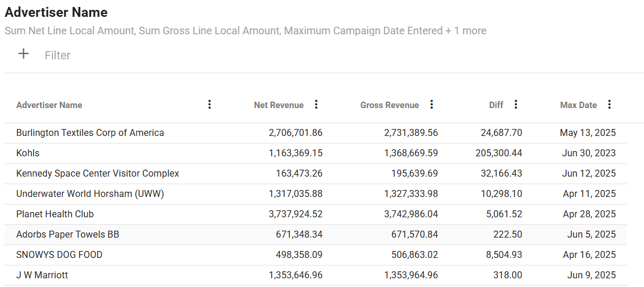The width and height of the screenshot is (644, 287).
Task: Sort by Gross Revenue column header
Action: pyautogui.click(x=389, y=105)
